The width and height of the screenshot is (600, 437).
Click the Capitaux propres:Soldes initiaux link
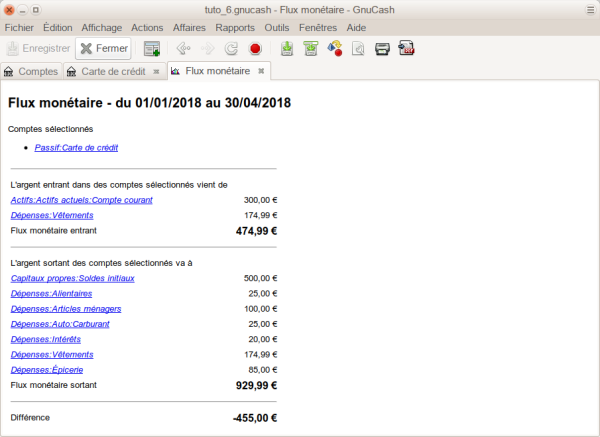coord(72,278)
